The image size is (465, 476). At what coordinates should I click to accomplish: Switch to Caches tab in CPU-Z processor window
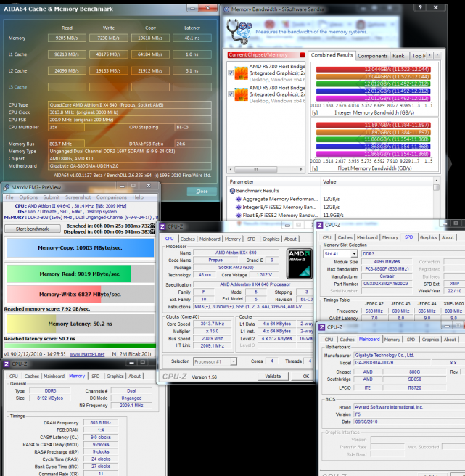click(187, 239)
